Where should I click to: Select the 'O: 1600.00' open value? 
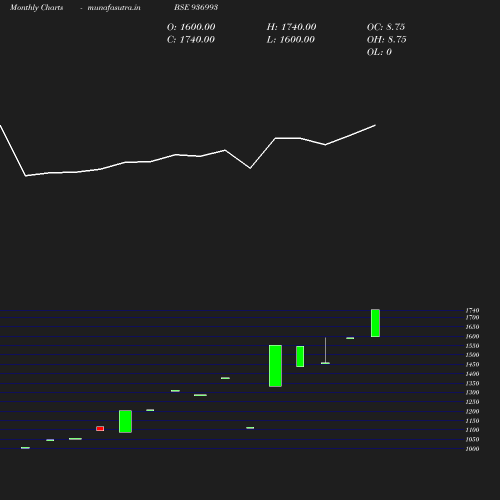pos(191,27)
